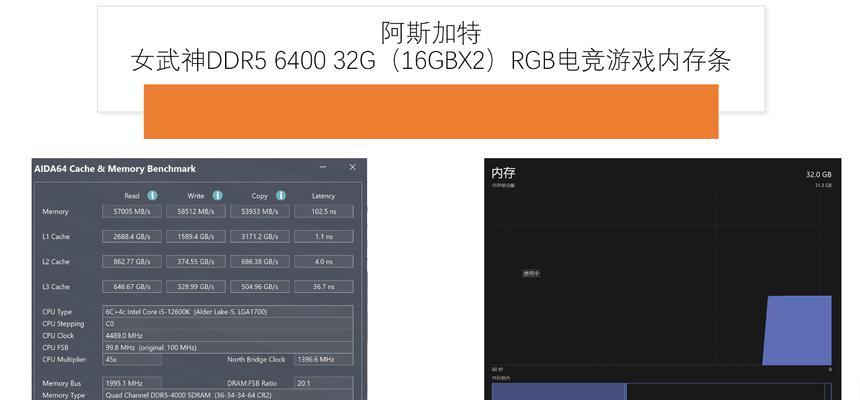Click L3 Cache latency 36.7 ns
This screenshot has height=400, width=860.
pos(324,286)
